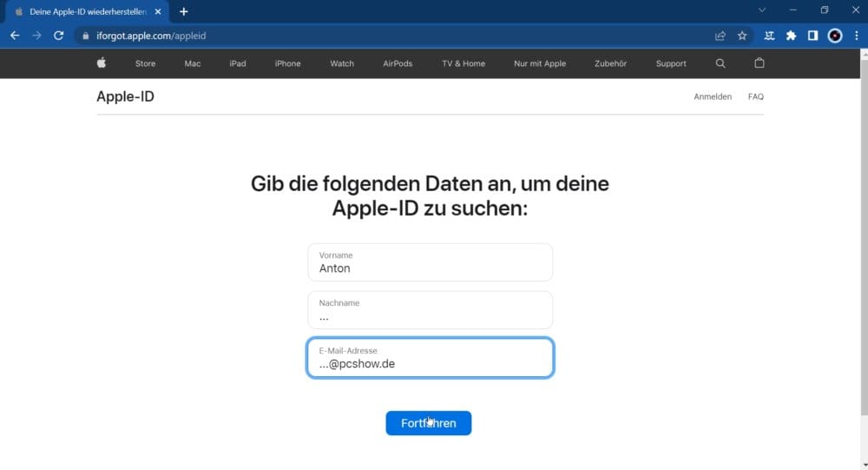The image size is (868, 470).
Task: Open the Watch menu item
Action: pos(342,63)
